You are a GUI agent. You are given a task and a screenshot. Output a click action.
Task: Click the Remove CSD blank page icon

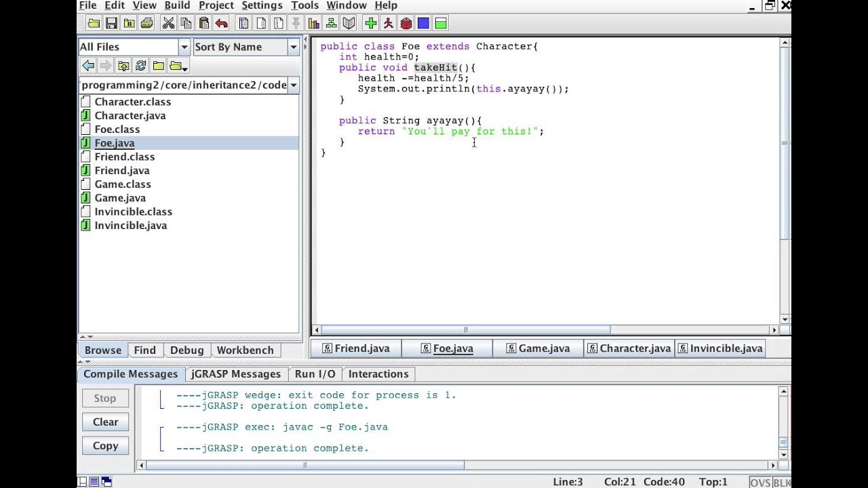click(x=260, y=24)
